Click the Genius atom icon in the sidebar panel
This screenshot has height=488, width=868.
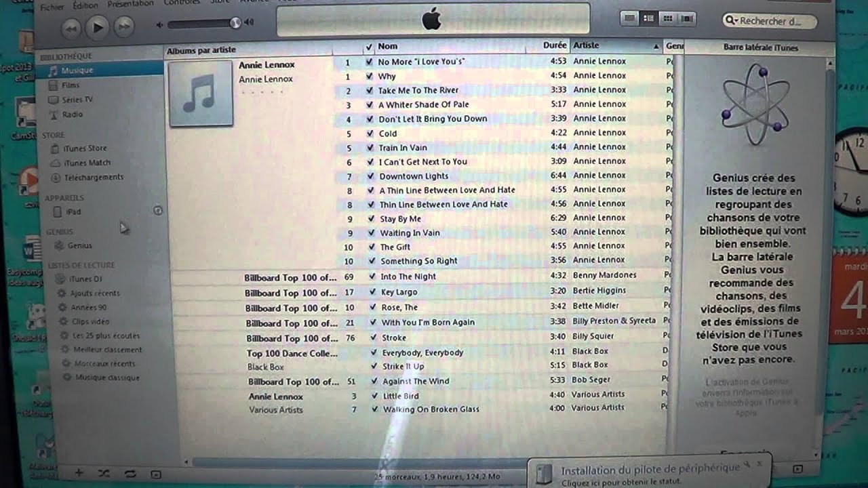[x=755, y=104]
